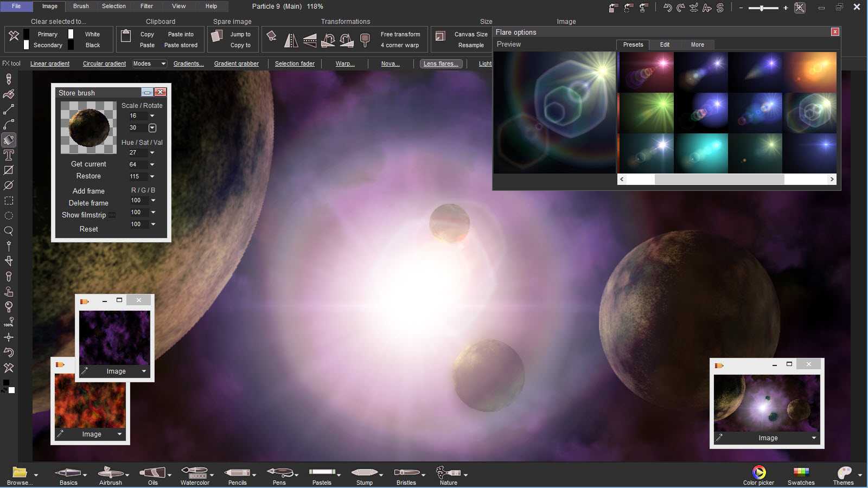Click the clipboard icon in Clipboard group
Screen dimensions: 868x488
(x=126, y=36)
